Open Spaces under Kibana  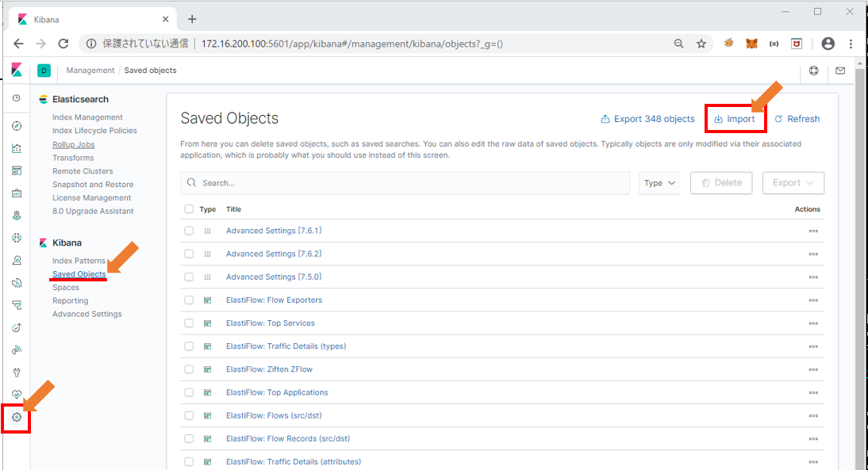pyautogui.click(x=66, y=288)
